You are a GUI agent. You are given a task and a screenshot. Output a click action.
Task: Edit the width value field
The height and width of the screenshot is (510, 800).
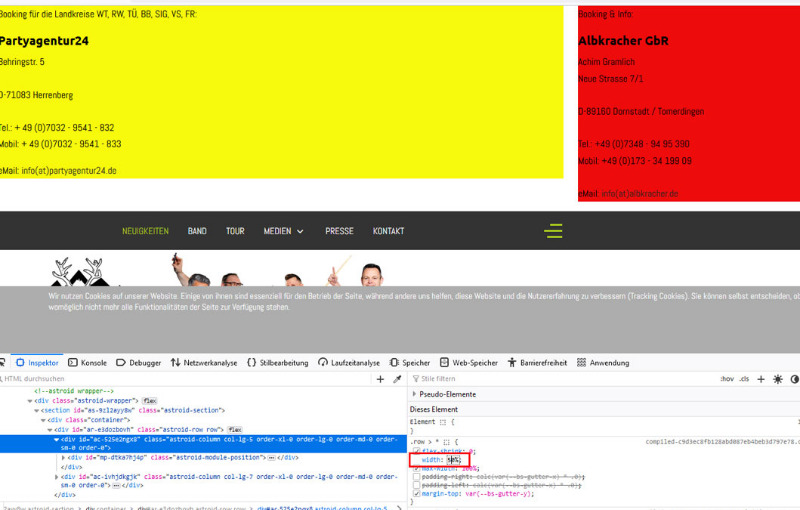pyautogui.click(x=453, y=460)
